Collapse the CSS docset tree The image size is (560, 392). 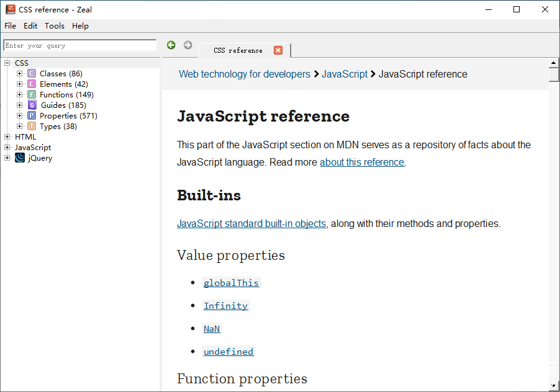7,63
